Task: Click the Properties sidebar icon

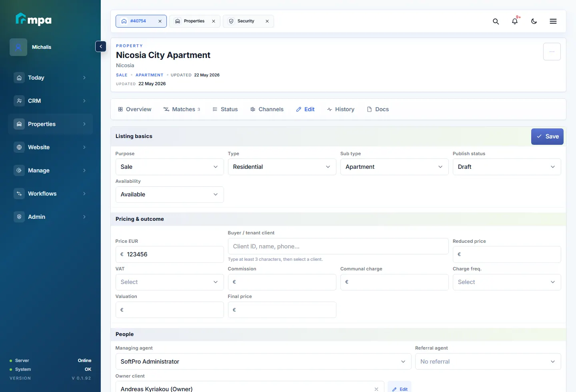Action: [19, 124]
